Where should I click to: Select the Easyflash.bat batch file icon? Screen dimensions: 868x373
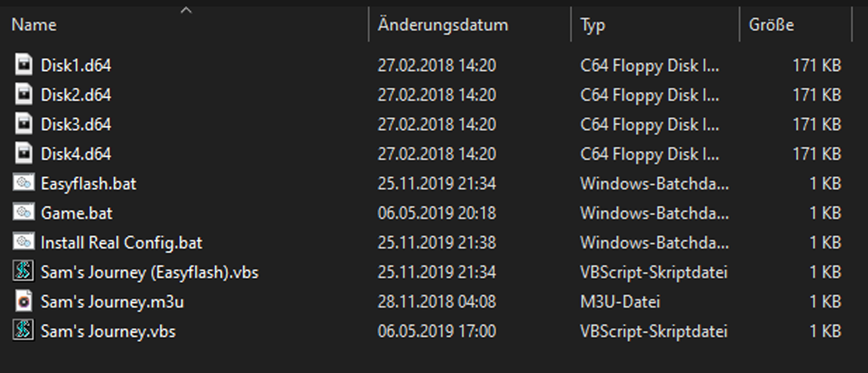24,183
